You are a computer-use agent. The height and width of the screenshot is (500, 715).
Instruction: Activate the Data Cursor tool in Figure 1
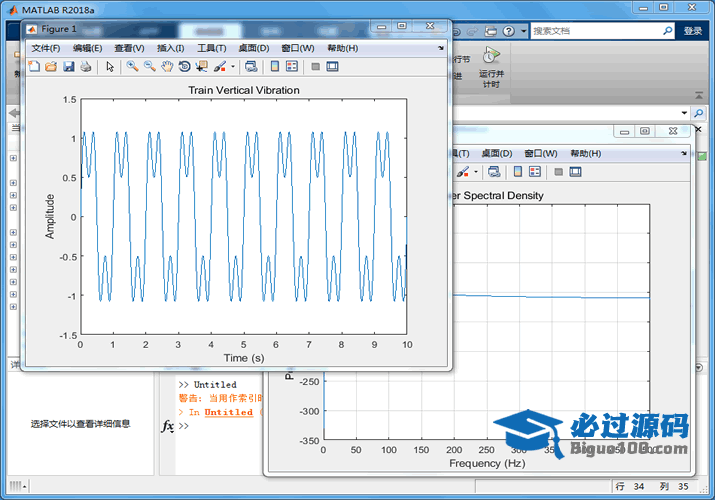point(202,67)
